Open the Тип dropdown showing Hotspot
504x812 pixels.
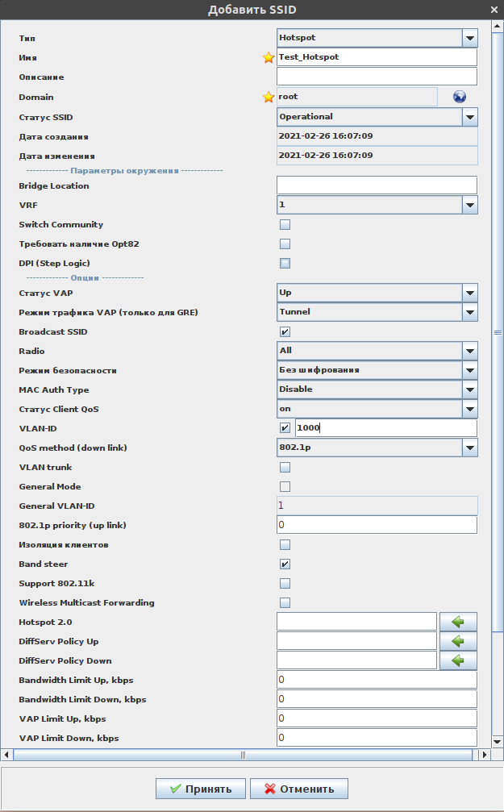coord(469,38)
